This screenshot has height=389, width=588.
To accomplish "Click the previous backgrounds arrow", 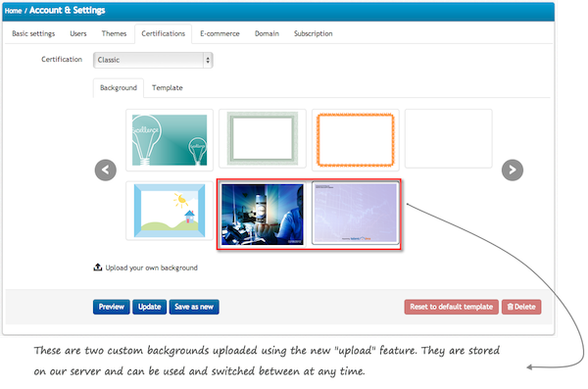I will coord(106,170).
